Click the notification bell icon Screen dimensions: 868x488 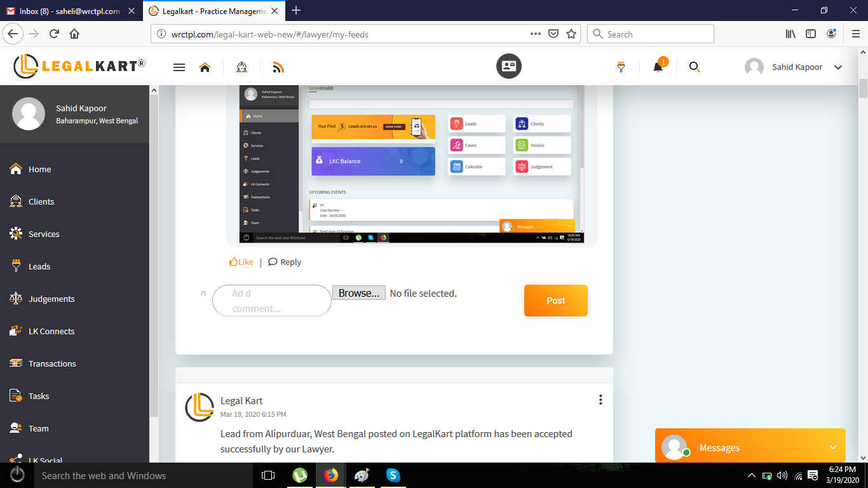click(658, 67)
